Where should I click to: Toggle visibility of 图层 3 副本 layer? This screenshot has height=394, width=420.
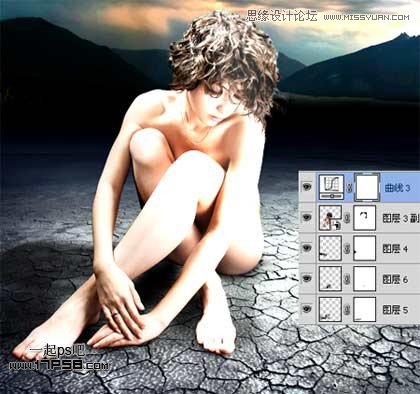(x=307, y=217)
